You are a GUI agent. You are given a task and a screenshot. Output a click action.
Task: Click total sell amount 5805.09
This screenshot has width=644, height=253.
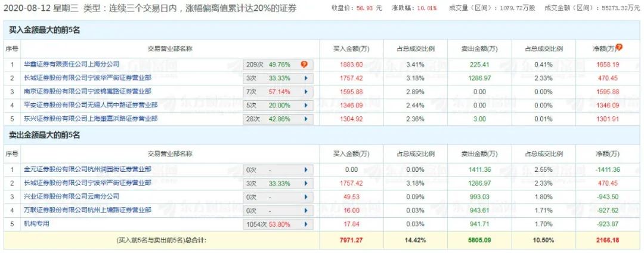click(479, 240)
